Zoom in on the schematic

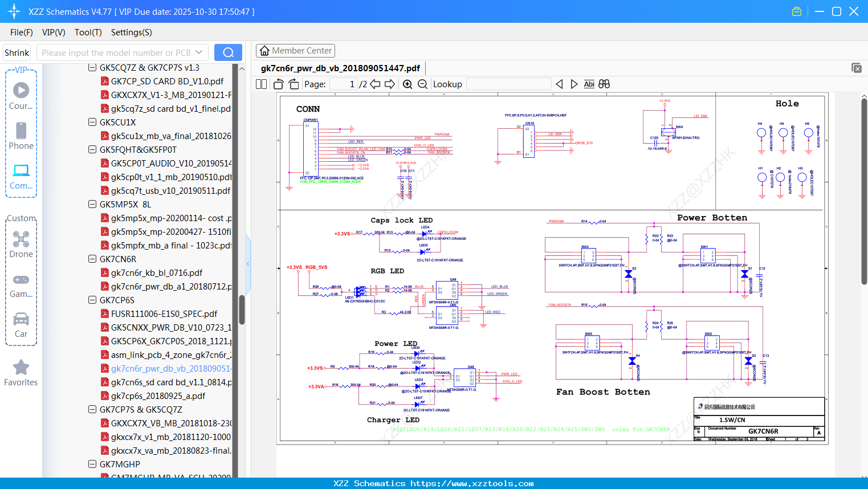407,84
